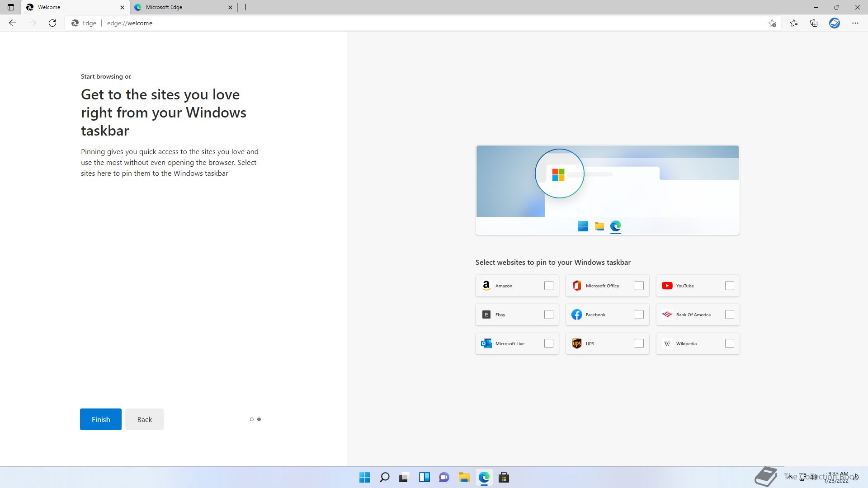Click the YouTube logo icon
The width and height of the screenshot is (868, 488).
tap(667, 286)
